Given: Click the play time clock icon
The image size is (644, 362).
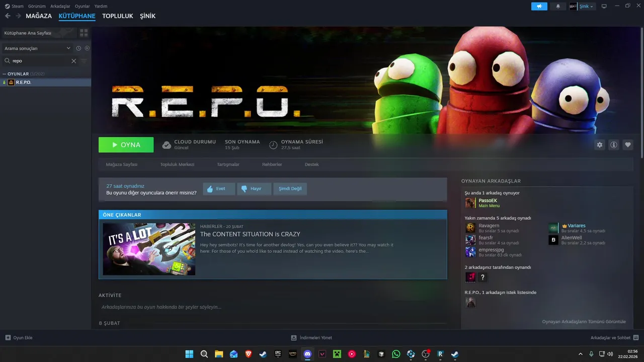Looking at the screenshot, I should [273, 145].
